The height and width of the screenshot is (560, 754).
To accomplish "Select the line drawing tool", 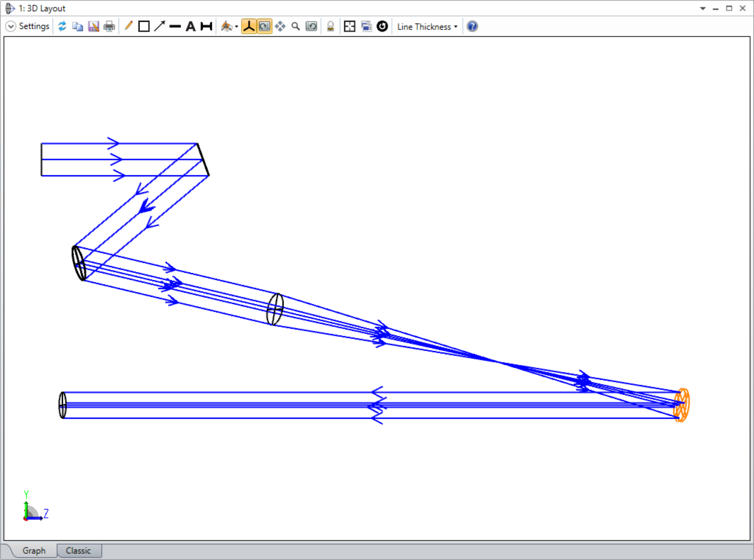I will coord(175,26).
